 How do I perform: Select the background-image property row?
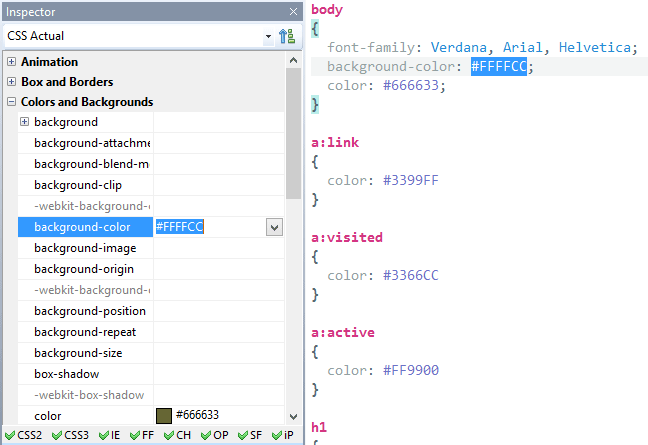151,248
